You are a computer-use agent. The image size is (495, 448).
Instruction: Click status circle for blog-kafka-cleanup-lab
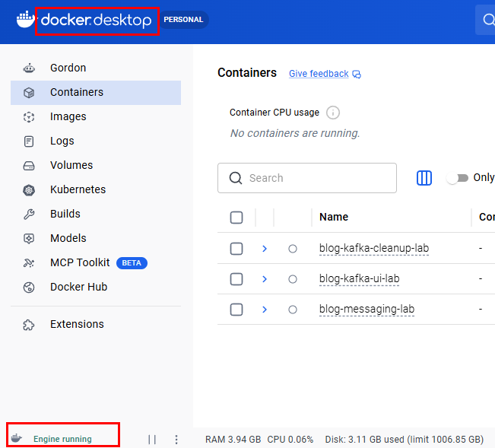click(293, 249)
